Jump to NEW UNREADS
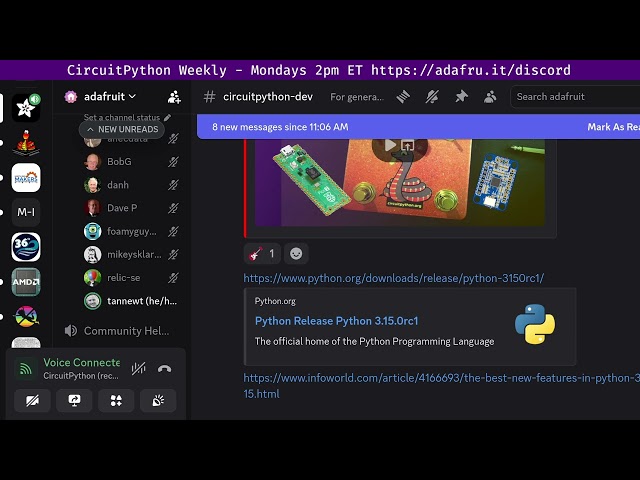 click(x=122, y=129)
